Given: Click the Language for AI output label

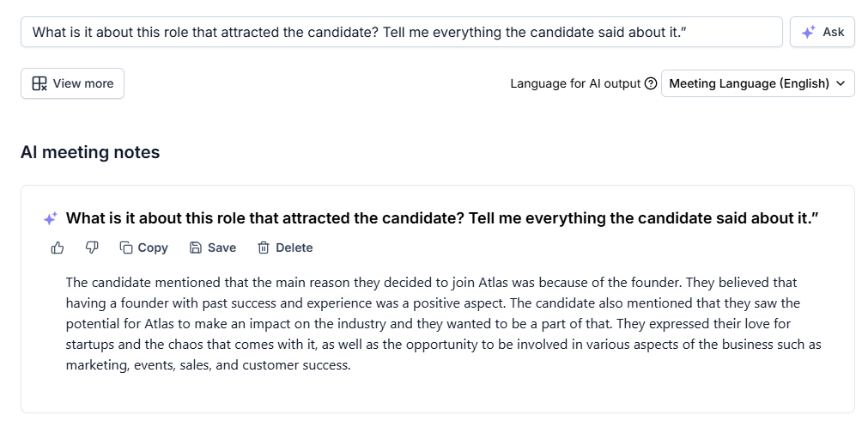Looking at the screenshot, I should click(x=575, y=83).
